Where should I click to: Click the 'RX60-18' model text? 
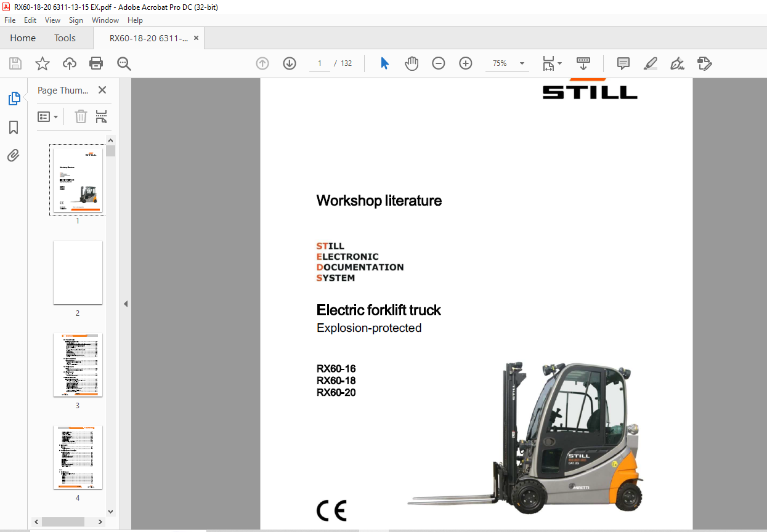(336, 381)
